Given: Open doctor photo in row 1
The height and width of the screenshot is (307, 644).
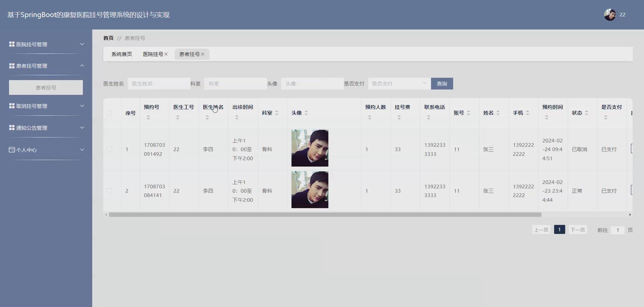Looking at the screenshot, I should 310,148.
